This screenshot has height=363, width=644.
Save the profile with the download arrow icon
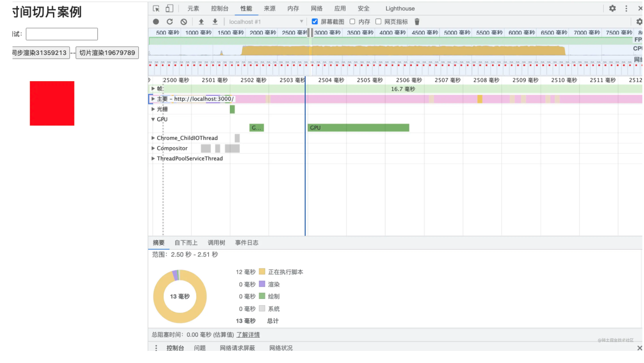215,22
